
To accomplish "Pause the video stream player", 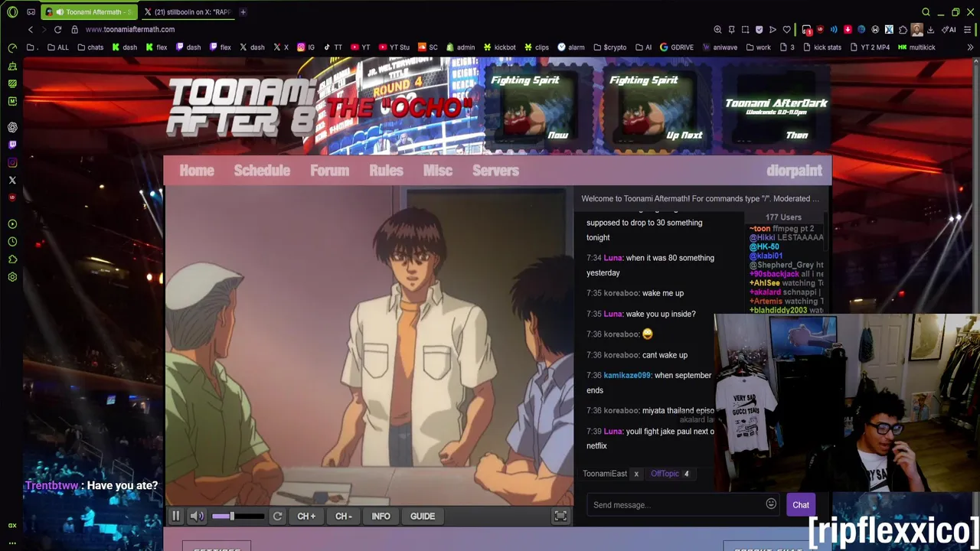I will coord(175,517).
